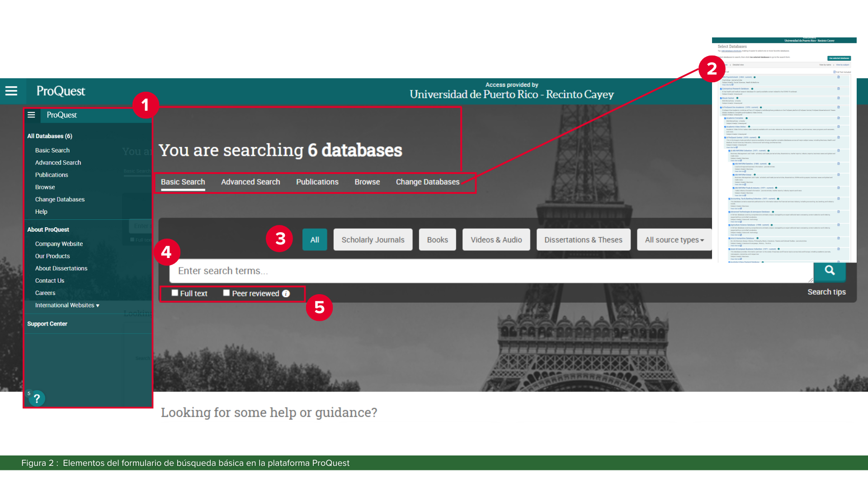Filter by Scholarly Journals
The image size is (868, 488).
coord(373,240)
